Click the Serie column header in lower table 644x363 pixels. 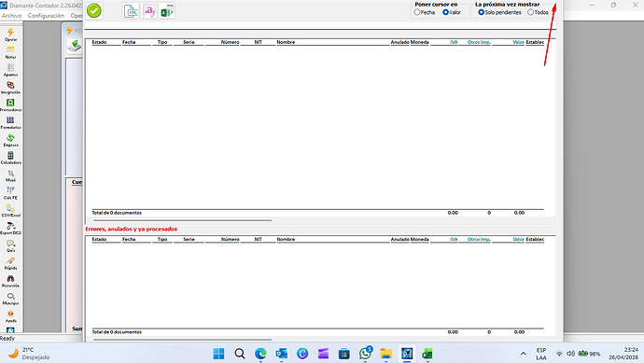point(189,240)
